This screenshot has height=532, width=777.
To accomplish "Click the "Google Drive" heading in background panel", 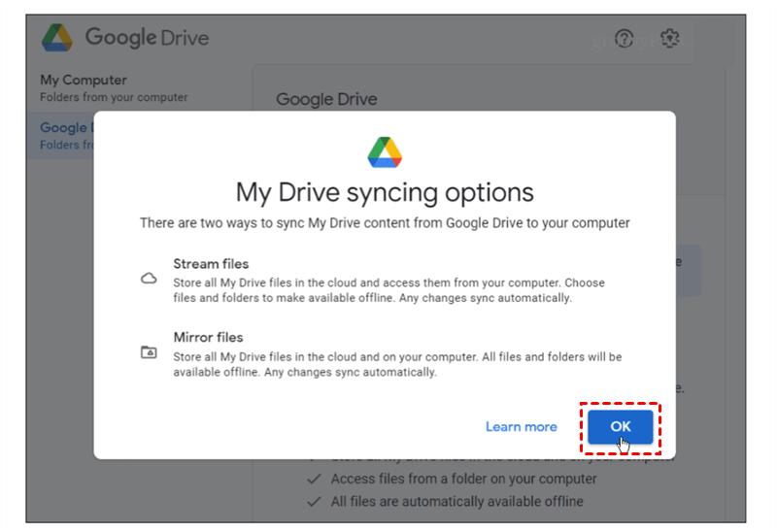I will coord(326,99).
